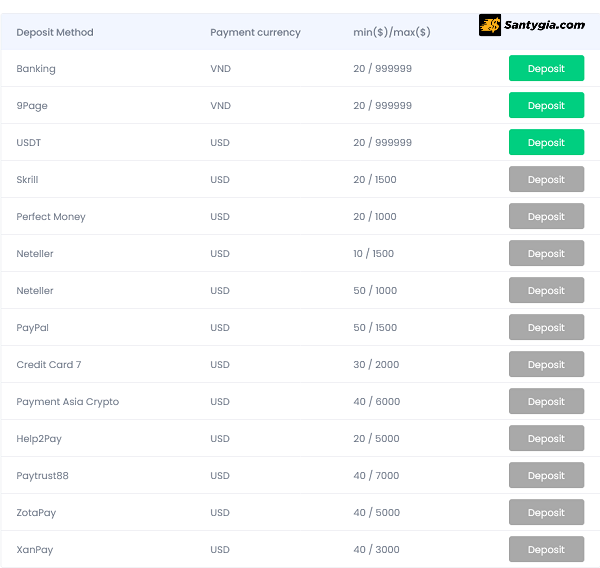This screenshot has width=600, height=568.
Task: Click Deposit in the Credit Card 7 row
Action: tap(546, 365)
